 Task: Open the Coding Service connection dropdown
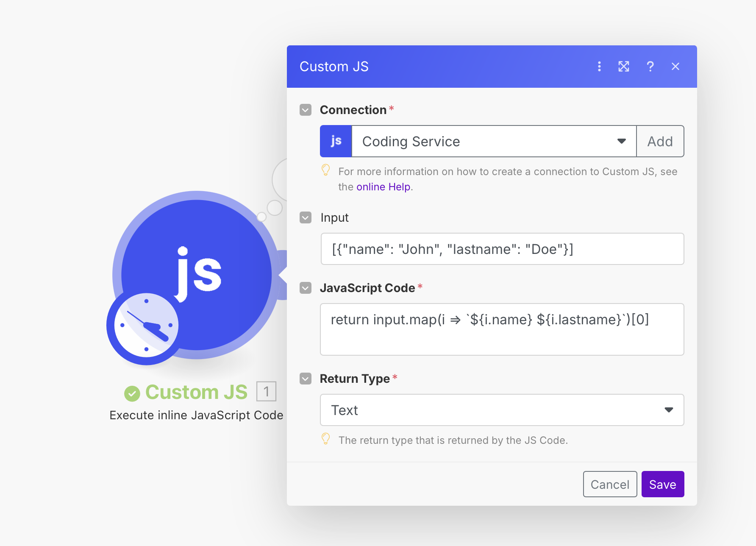click(x=494, y=141)
